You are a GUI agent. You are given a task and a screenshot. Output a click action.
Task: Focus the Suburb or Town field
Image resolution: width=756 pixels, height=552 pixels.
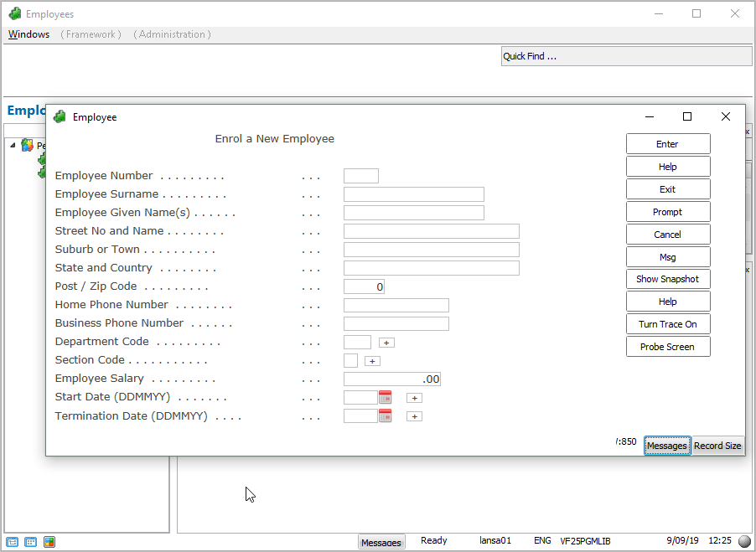point(432,250)
